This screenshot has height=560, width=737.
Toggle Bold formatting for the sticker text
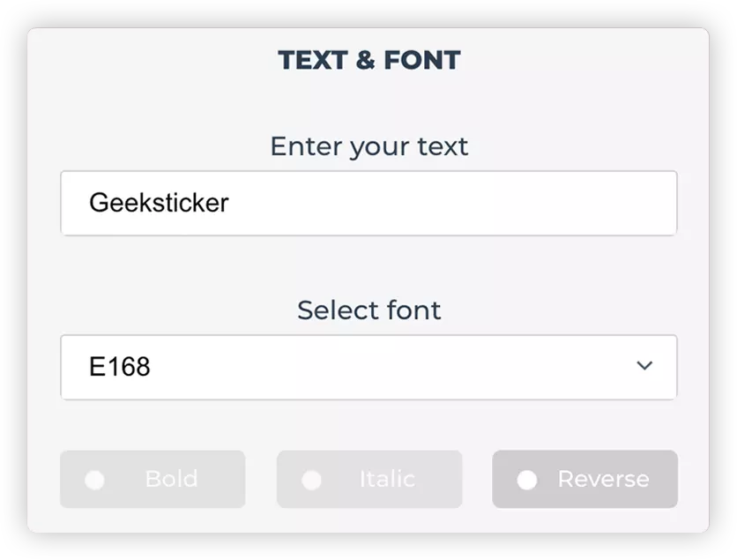pyautogui.click(x=153, y=480)
